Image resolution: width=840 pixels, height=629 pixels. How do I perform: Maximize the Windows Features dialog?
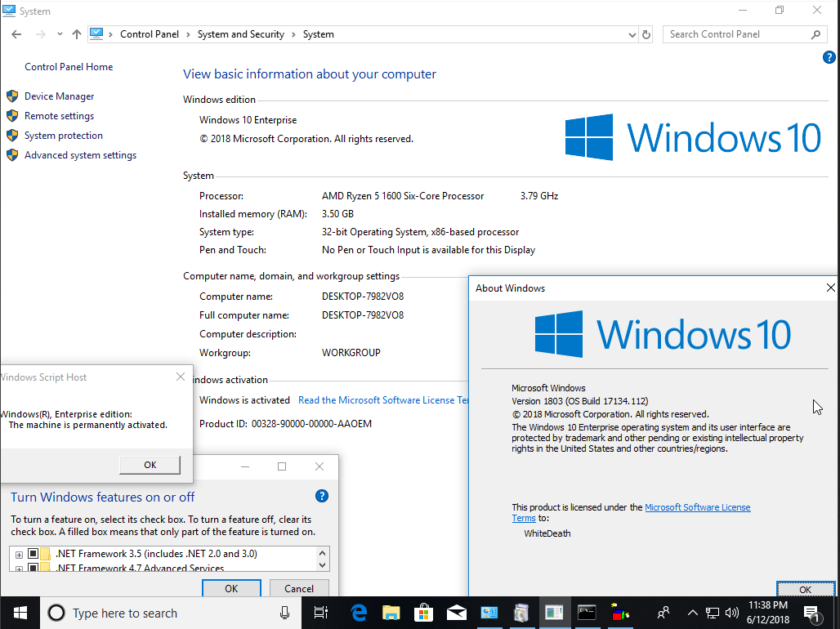pos(282,466)
